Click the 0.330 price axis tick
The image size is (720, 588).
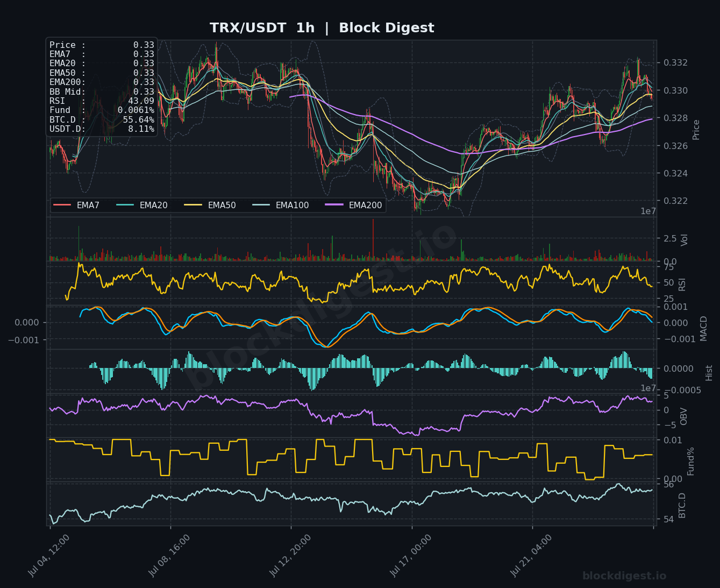[x=675, y=90]
